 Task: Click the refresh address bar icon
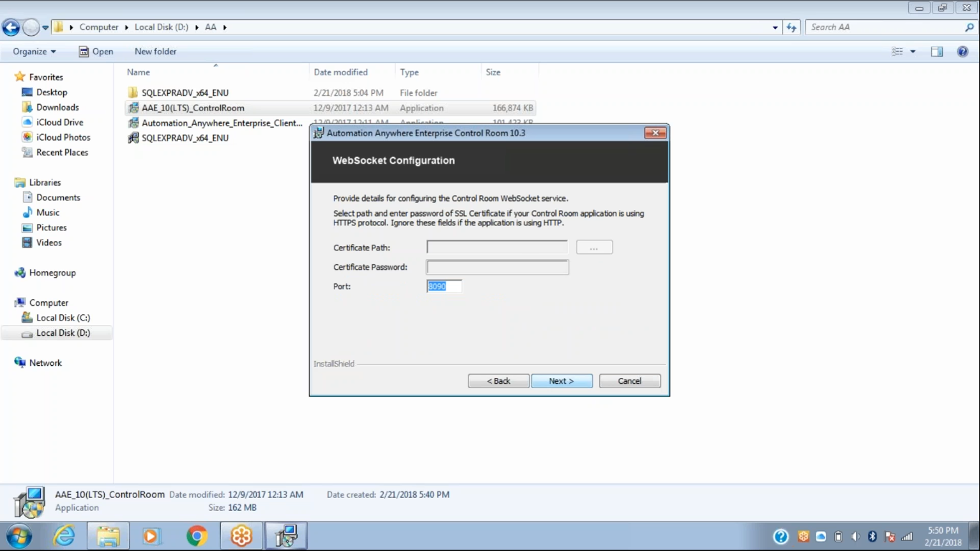point(791,27)
